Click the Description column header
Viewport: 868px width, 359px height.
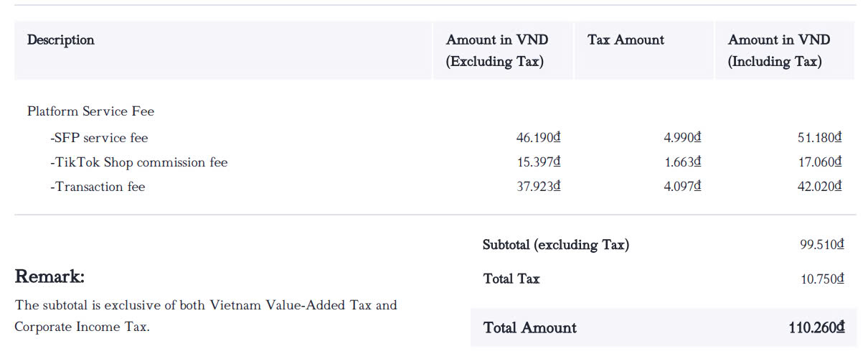(x=61, y=40)
